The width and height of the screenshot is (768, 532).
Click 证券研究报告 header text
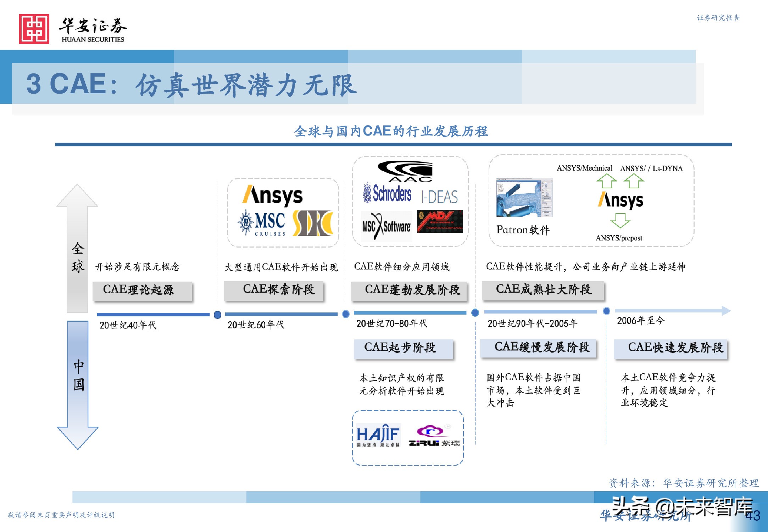click(x=718, y=18)
